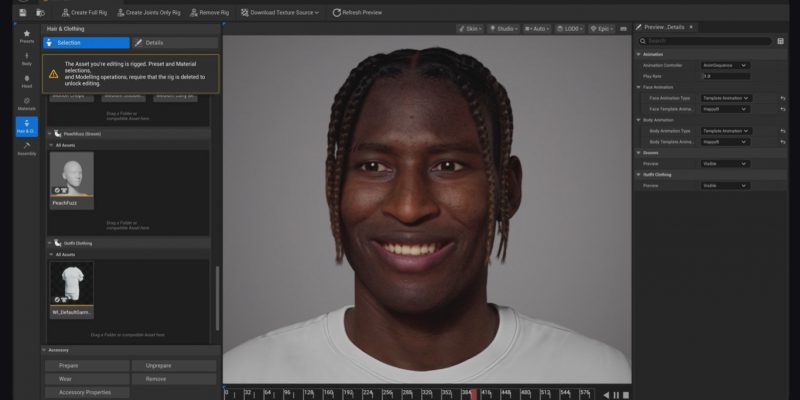Click Create Full Rig
The height and width of the screenshot is (400, 800).
point(84,12)
